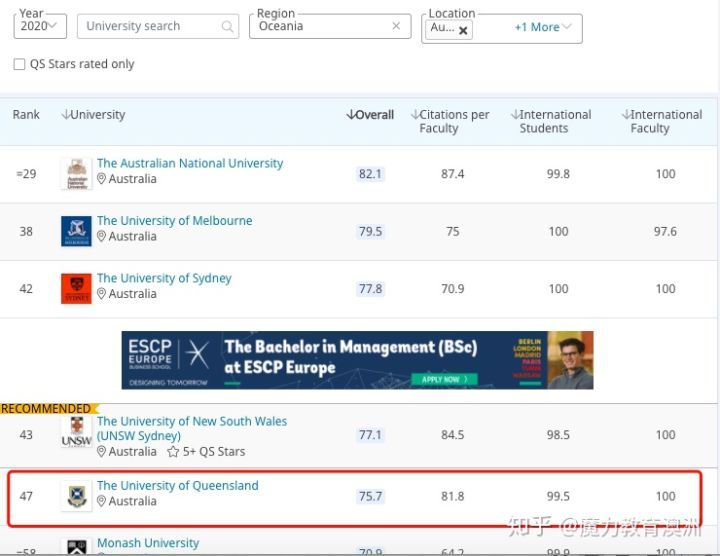Click the citations value 84.5

coord(452,435)
